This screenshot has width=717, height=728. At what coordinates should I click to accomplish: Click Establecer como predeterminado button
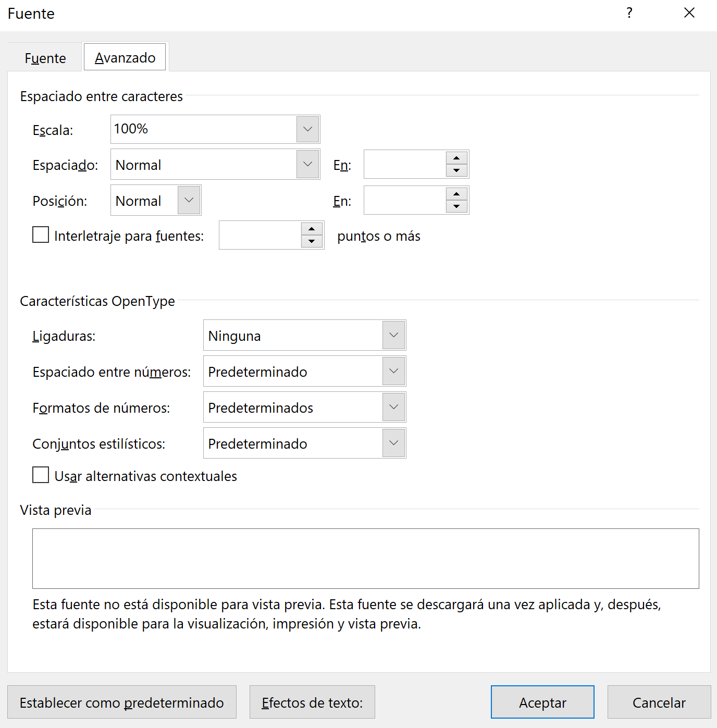[122, 702]
